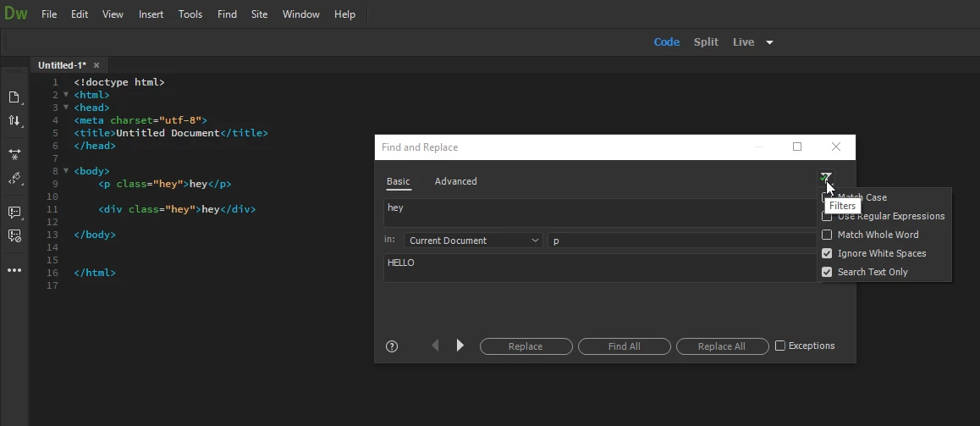Open the Site menu
The image size is (980, 426).
pyautogui.click(x=259, y=14)
